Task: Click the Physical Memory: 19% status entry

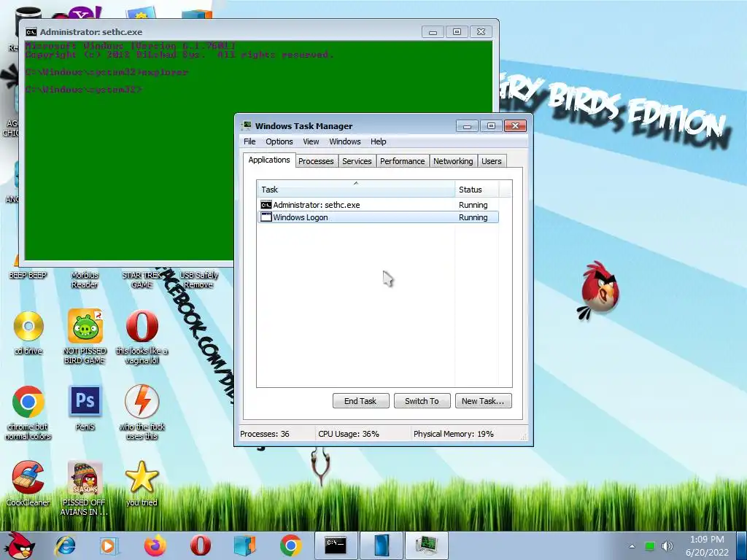Action: pyautogui.click(x=454, y=434)
